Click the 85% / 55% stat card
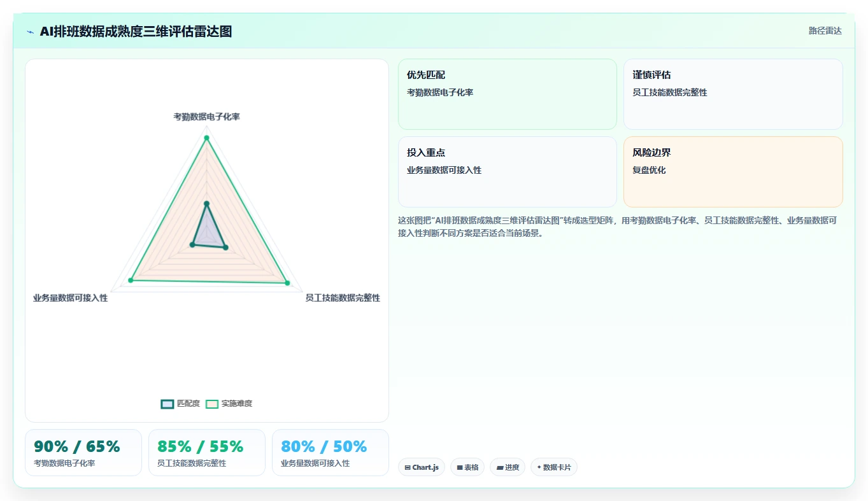868x501 pixels. click(207, 453)
